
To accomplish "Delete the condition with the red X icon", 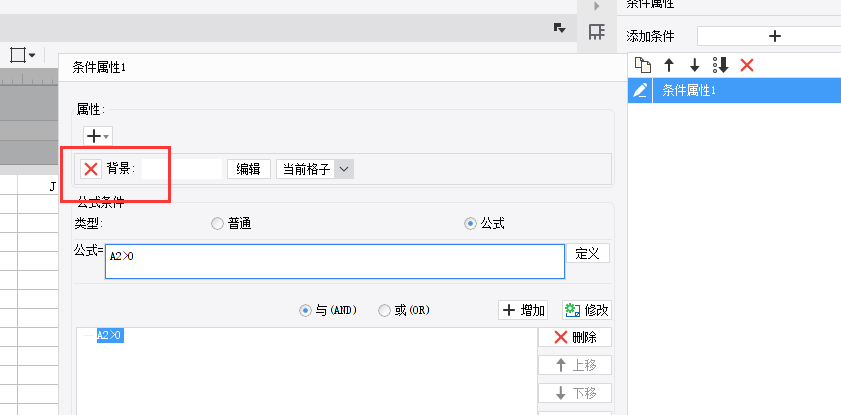I will (x=746, y=65).
